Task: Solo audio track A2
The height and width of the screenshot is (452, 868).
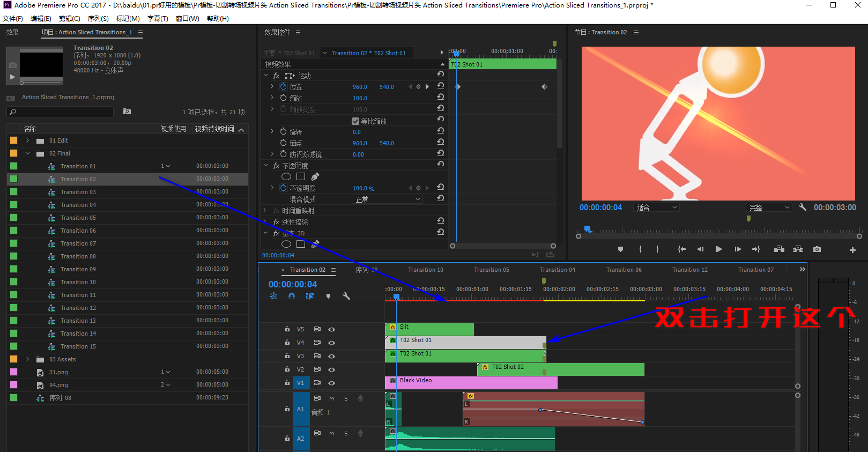Action: (x=346, y=433)
